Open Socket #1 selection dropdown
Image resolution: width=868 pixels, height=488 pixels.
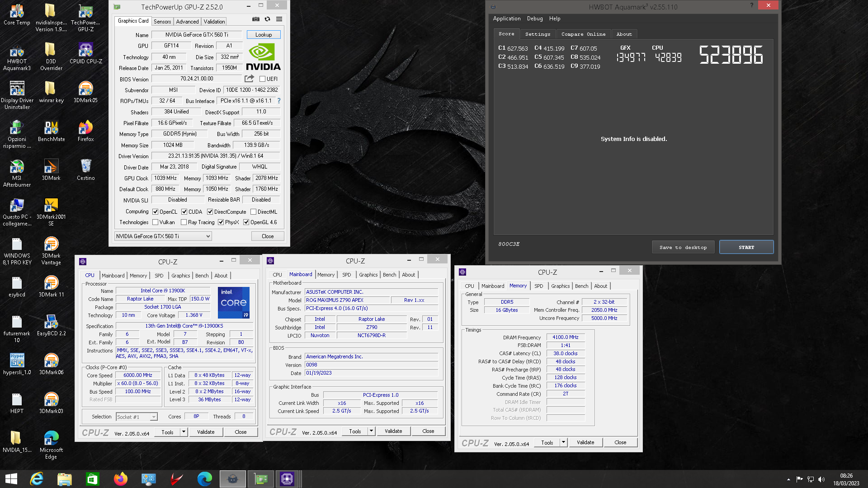137,417
